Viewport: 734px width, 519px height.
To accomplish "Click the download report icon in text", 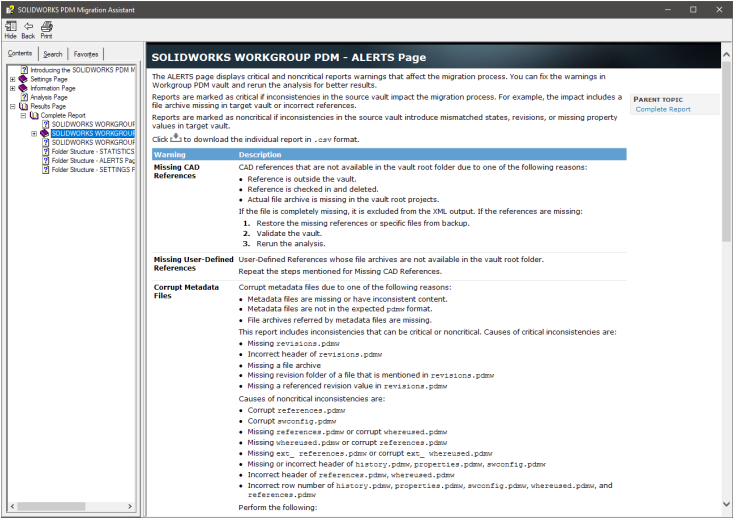I will (x=175, y=138).
